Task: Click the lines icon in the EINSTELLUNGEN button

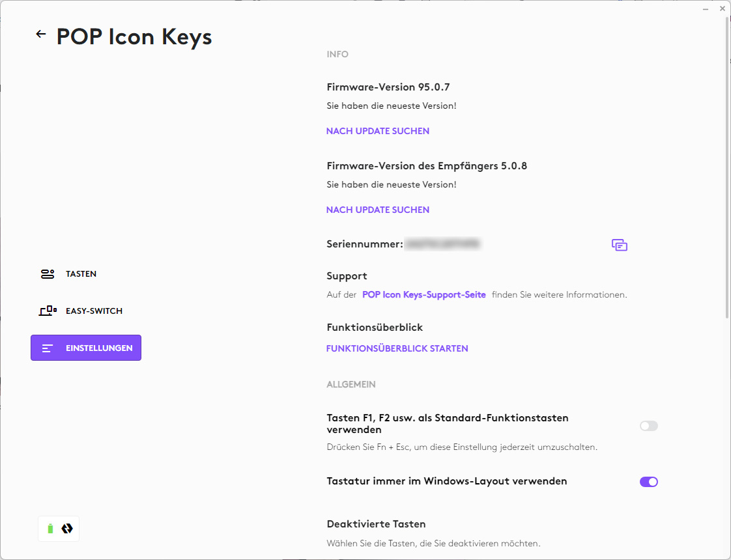Action: [48, 348]
